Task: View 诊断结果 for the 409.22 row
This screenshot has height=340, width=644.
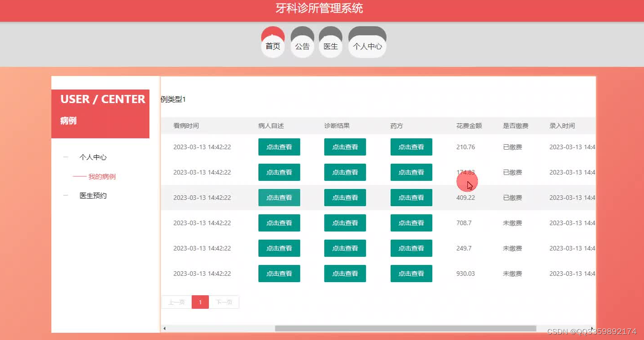Action: point(345,198)
